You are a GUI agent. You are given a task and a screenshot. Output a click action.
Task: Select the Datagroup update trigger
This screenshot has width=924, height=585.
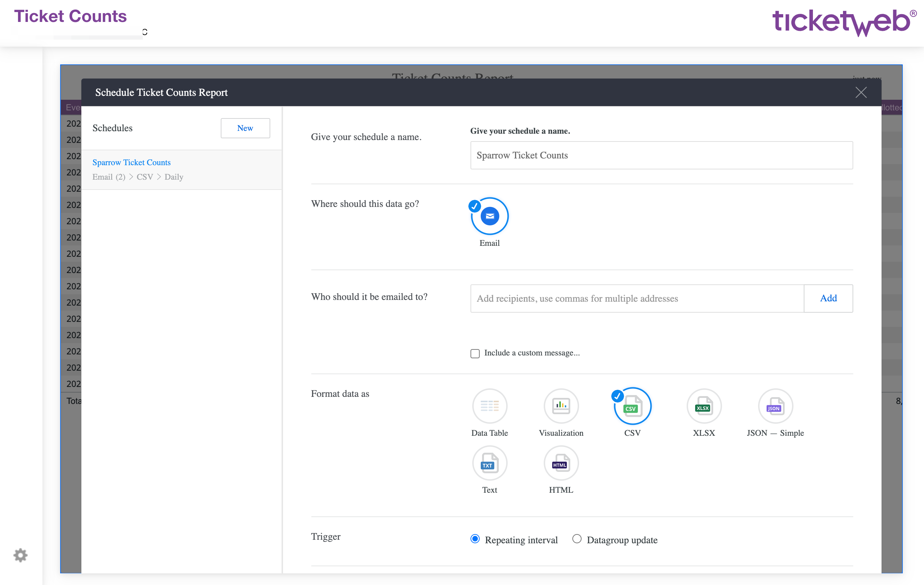click(x=577, y=539)
